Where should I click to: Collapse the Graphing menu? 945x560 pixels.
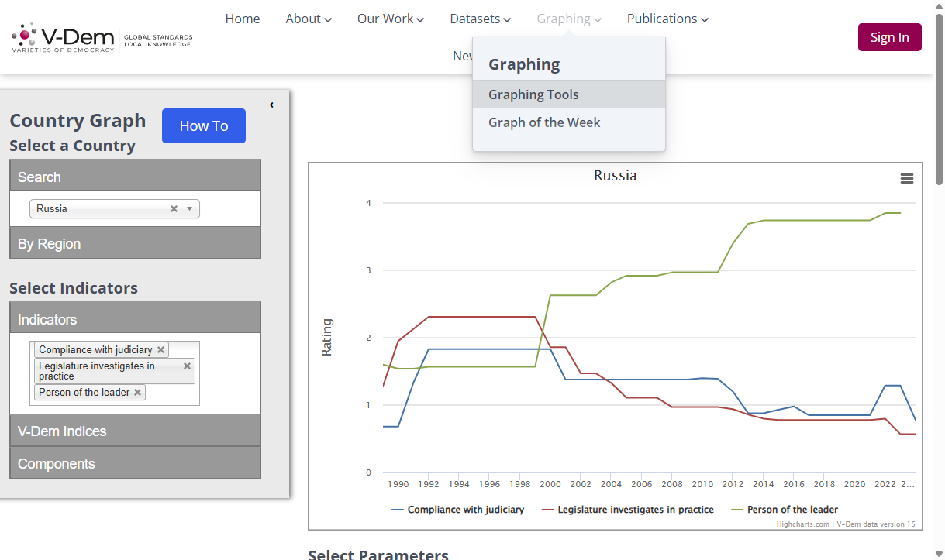(x=569, y=19)
